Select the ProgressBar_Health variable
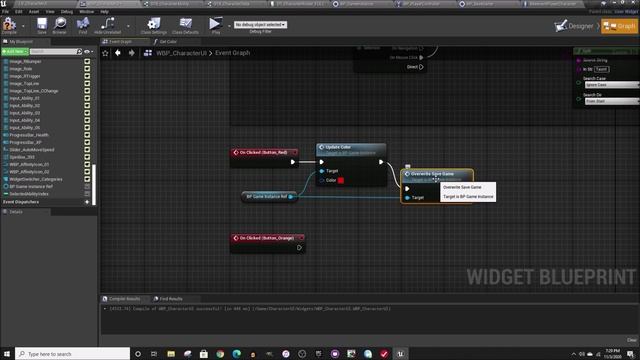 [29, 135]
